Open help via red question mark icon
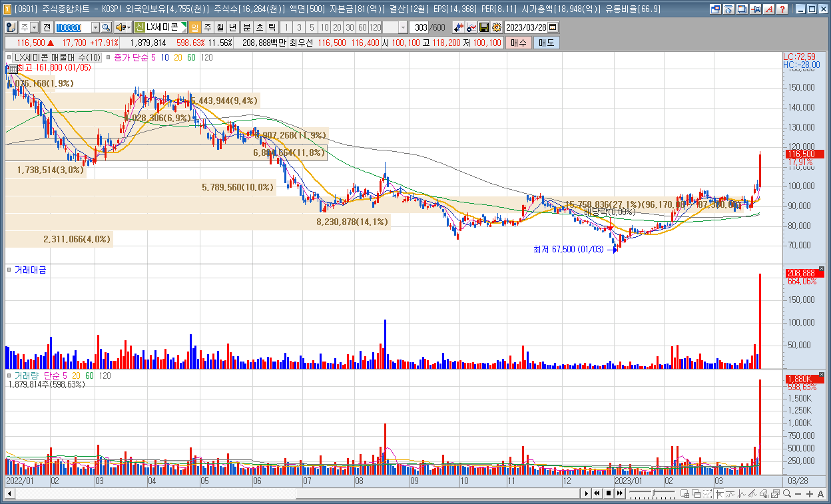This screenshot has height=504, width=831. click(x=782, y=9)
